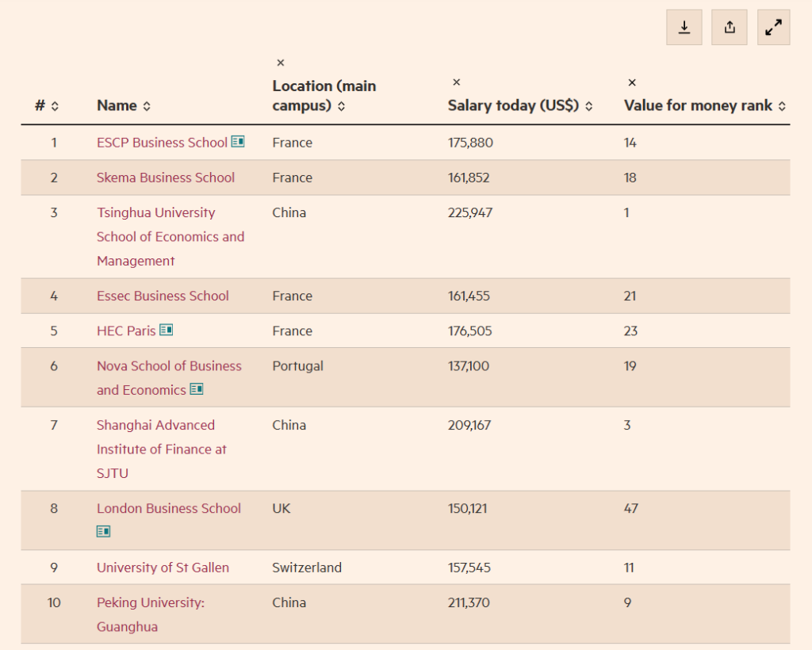Remove the Value for money rank column
The height and width of the screenshot is (650, 812).
coord(632,82)
